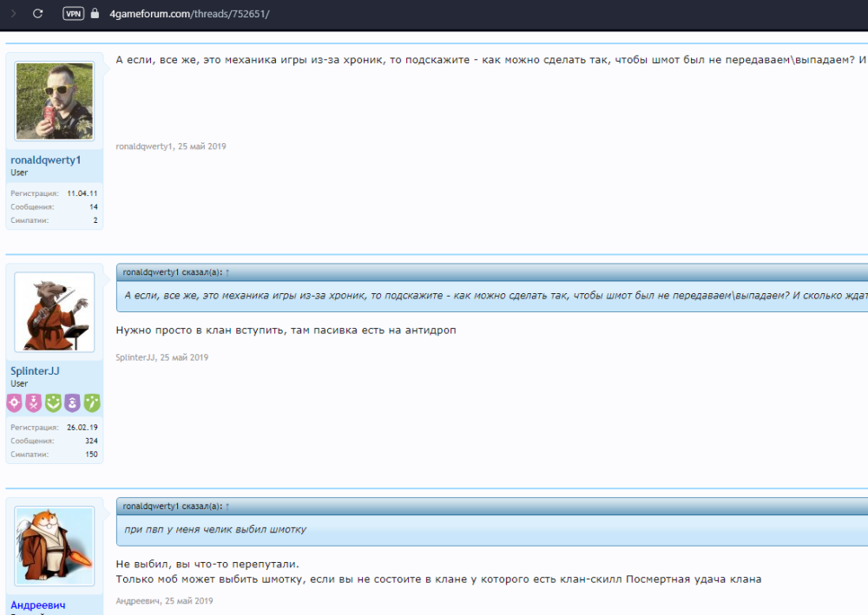Open Андреевич's fox avatar image
Viewport: 868px width, 615px height.
point(54,546)
